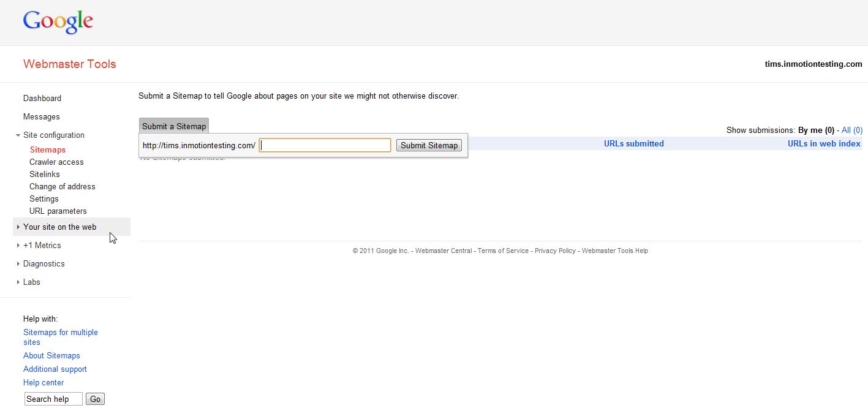Select Your site on the web label
This screenshot has height=408, width=868.
[x=60, y=227]
